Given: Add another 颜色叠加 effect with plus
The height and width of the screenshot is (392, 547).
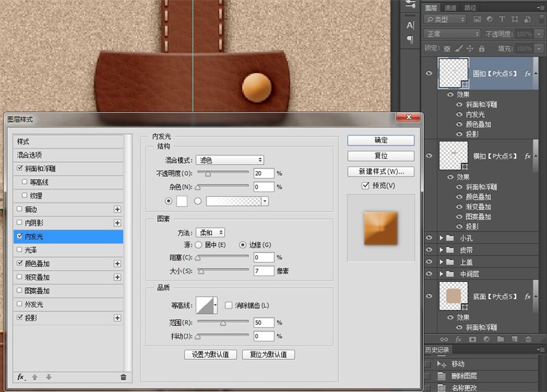Looking at the screenshot, I should point(117,263).
